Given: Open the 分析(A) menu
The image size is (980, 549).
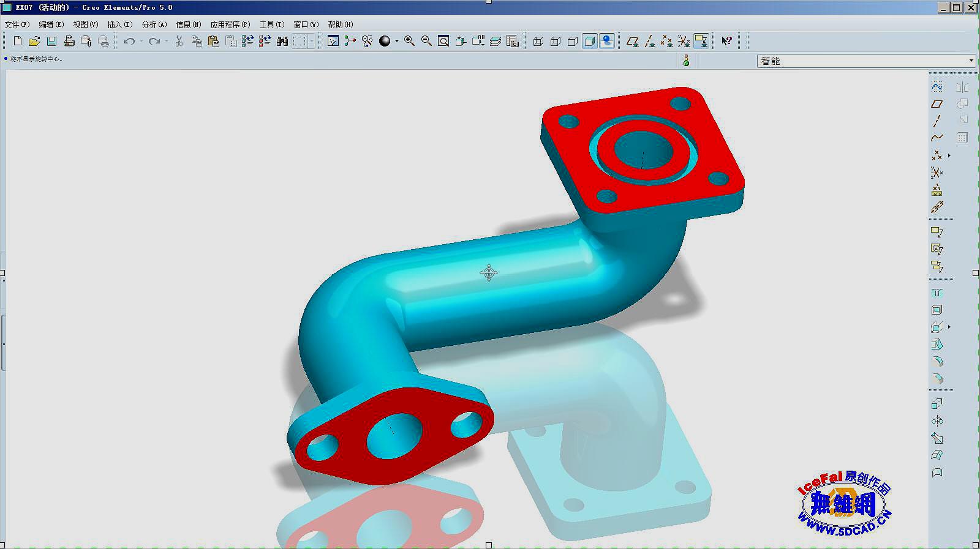Looking at the screenshot, I should (x=154, y=24).
